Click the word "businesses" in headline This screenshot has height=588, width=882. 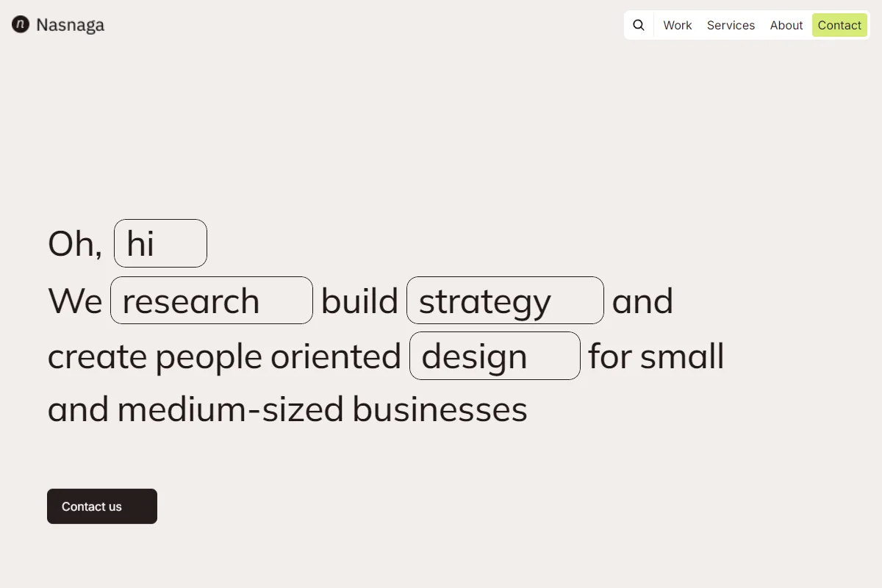[x=440, y=409]
